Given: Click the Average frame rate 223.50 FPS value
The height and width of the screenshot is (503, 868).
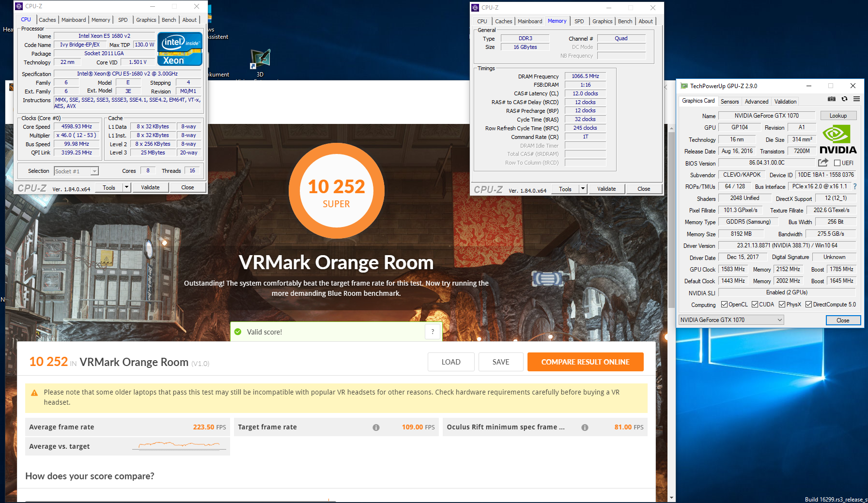Looking at the screenshot, I should click(209, 427).
